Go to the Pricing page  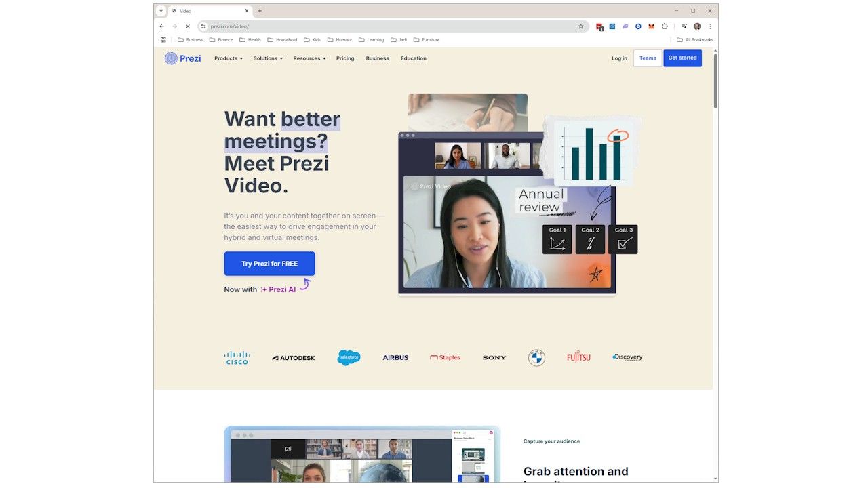point(345,58)
